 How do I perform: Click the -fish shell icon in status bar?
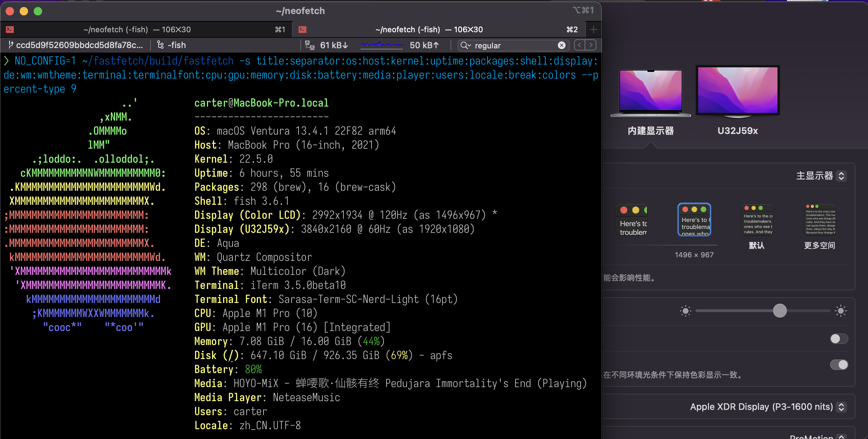point(160,45)
